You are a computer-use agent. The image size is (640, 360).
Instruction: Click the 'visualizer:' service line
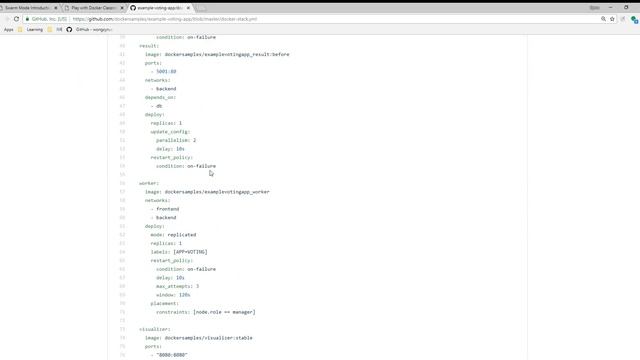click(x=155, y=329)
